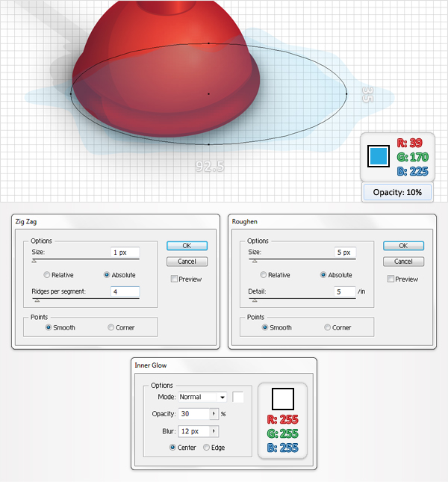
Task: Click OK in the Zig Zag dialog
Action: click(x=187, y=246)
